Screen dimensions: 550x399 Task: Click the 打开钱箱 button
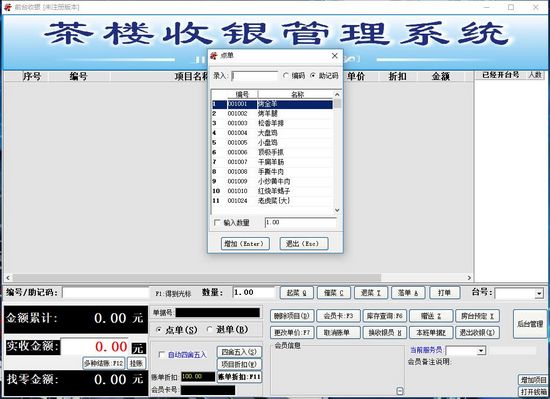(533, 392)
